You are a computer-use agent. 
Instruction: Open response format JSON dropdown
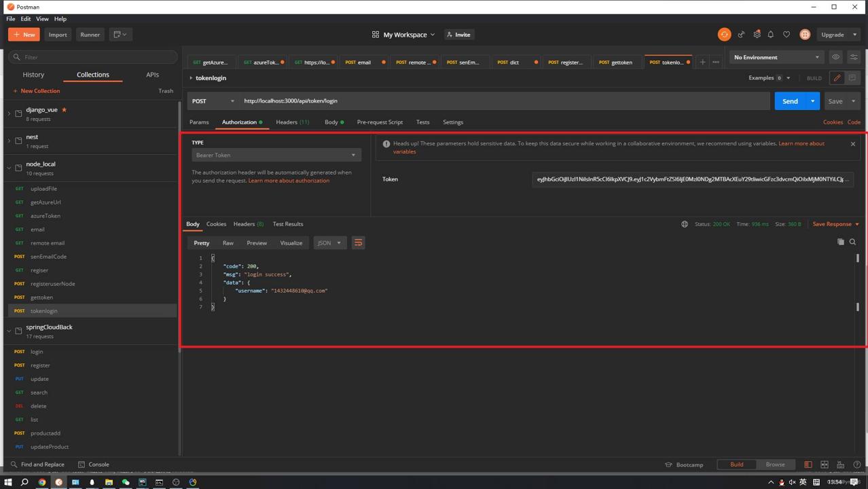pyautogui.click(x=329, y=243)
